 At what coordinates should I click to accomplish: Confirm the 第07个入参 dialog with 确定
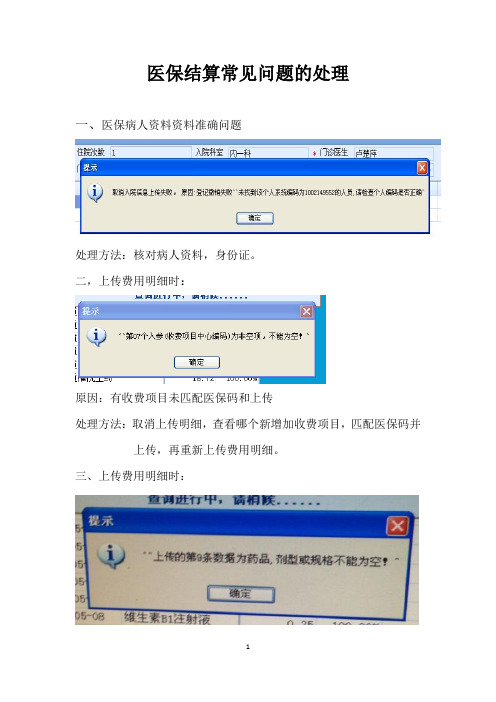197,362
